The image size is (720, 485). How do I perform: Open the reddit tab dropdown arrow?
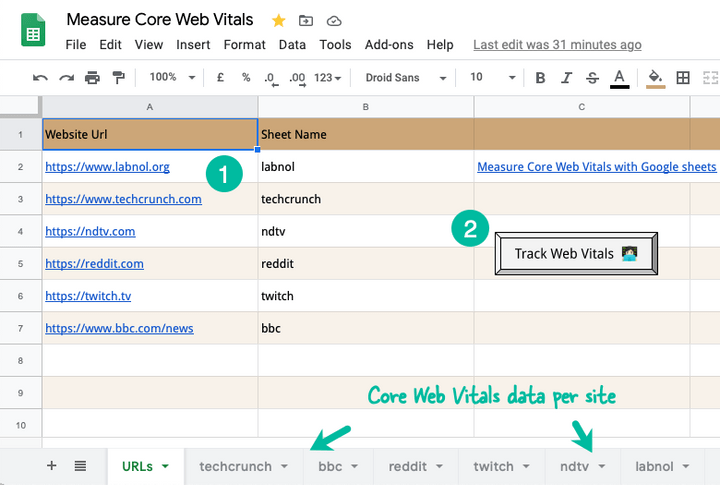tap(439, 466)
